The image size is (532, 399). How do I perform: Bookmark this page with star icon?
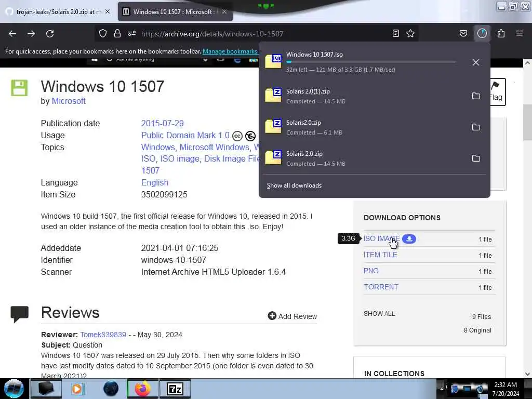pyautogui.click(x=410, y=33)
